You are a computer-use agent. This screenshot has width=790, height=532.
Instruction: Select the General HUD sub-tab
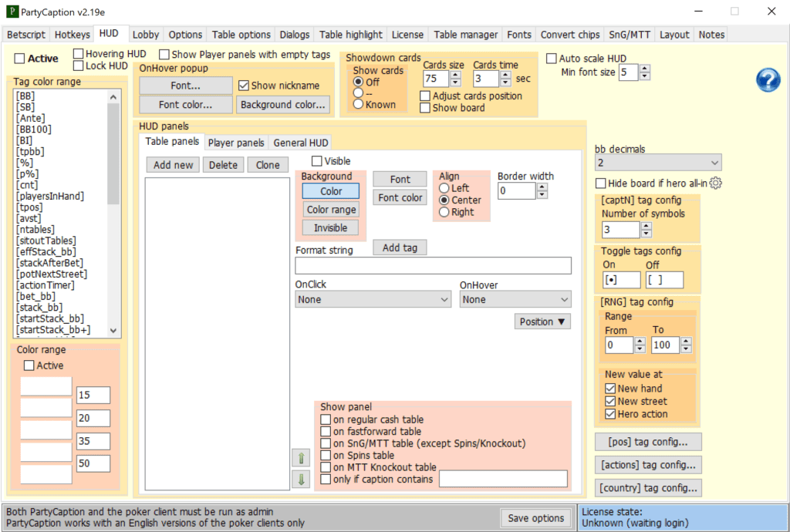(x=301, y=143)
